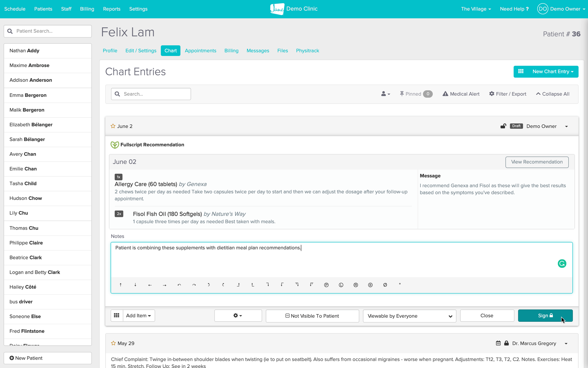Click the lock icon on May 29 entry

(507, 343)
